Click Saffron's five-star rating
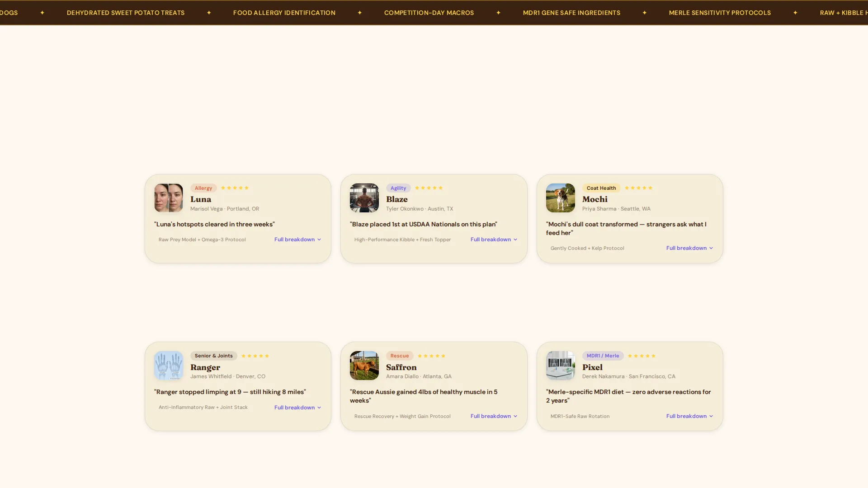Screen dimensions: 868x488 click(x=431, y=356)
